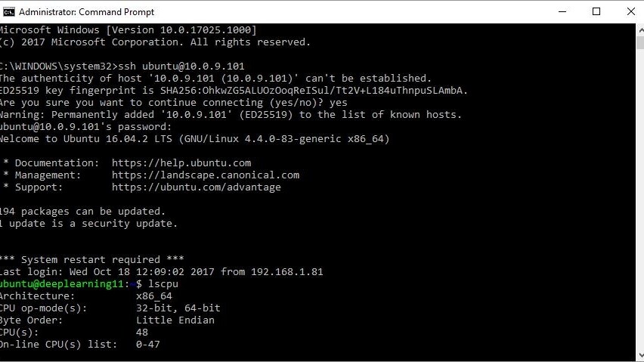Click the https://help.ubuntu.com URL
Image resolution: width=644 pixels, height=362 pixels.
181,163
